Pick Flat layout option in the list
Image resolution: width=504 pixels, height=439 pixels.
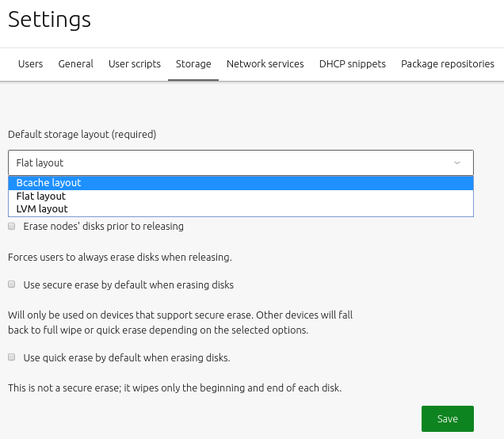(41, 196)
